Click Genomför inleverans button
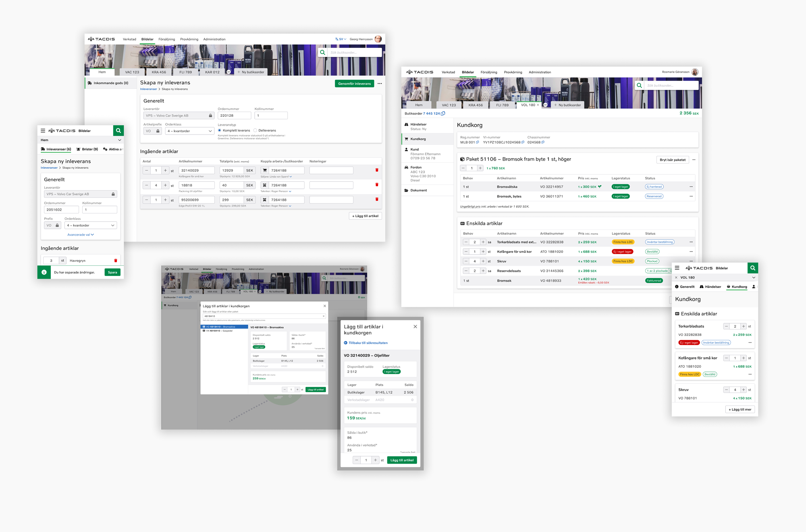Viewport: 806px width, 532px height. click(x=354, y=84)
